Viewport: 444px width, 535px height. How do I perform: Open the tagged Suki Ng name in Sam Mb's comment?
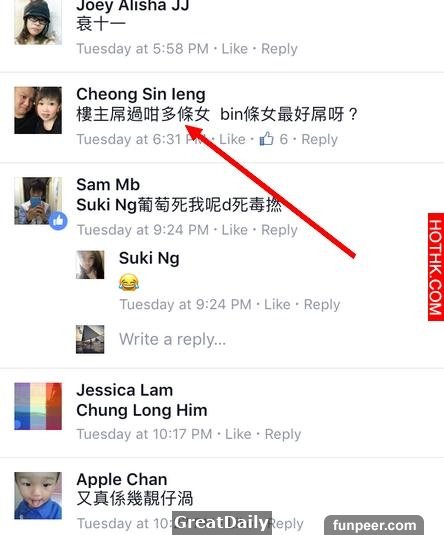[106, 205]
